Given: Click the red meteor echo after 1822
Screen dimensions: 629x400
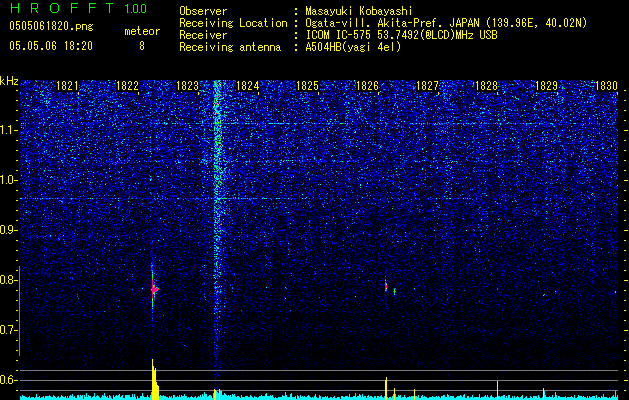Looking at the screenshot, I should point(154,289).
